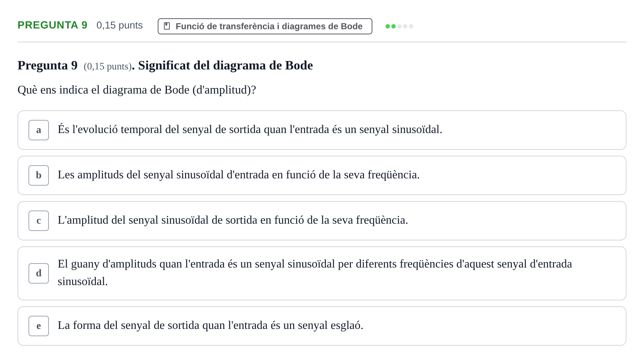This screenshot has width=644, height=364.
Task: Select answer option letter b box
Action: click(39, 175)
